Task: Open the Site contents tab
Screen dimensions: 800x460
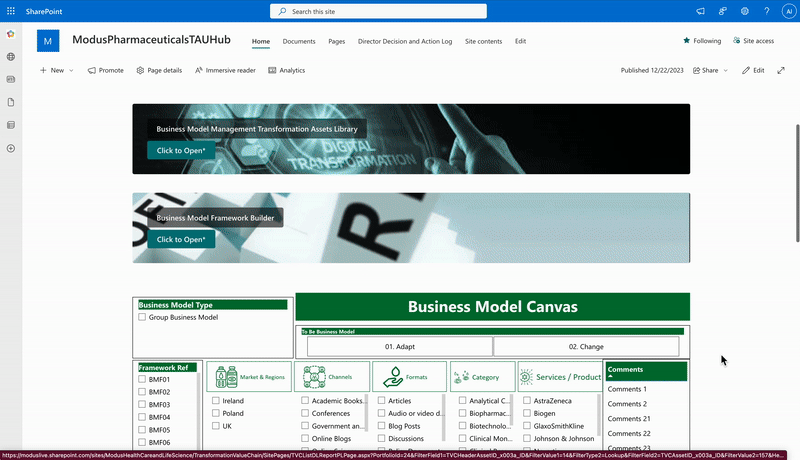Action: 484,41
